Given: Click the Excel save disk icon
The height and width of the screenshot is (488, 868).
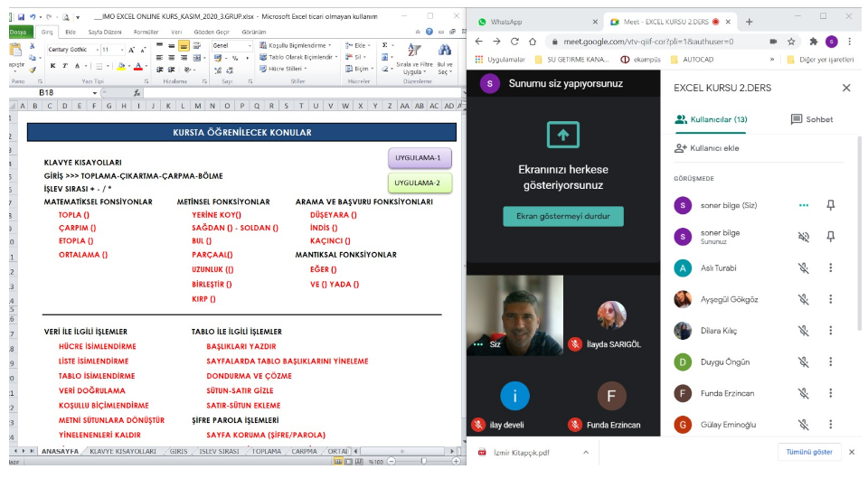Looking at the screenshot, I should 21,17.
